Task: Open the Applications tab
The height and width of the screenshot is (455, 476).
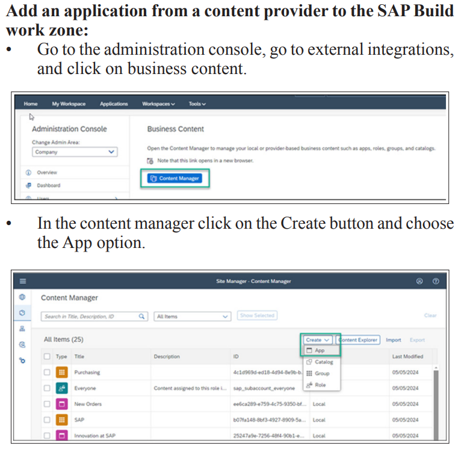Action: coord(114,104)
